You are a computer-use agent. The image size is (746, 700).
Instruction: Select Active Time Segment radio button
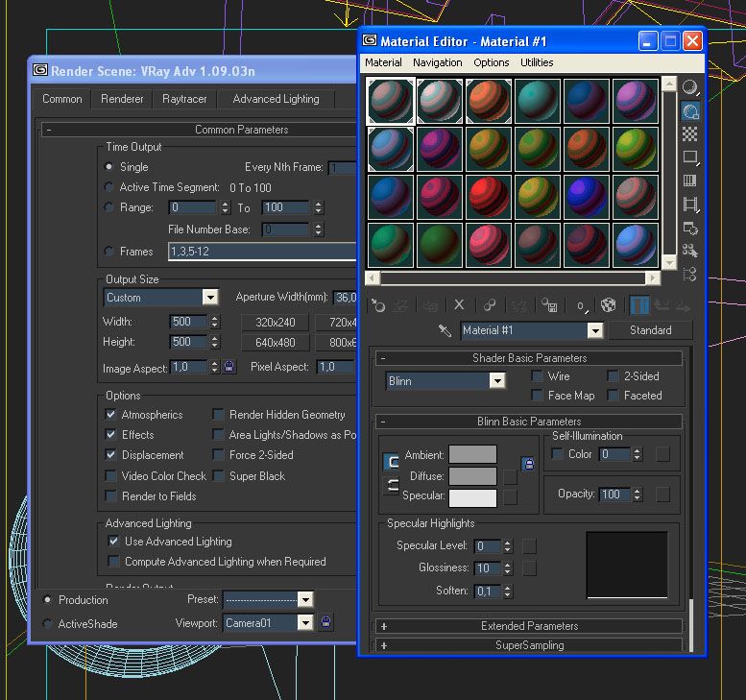click(108, 187)
